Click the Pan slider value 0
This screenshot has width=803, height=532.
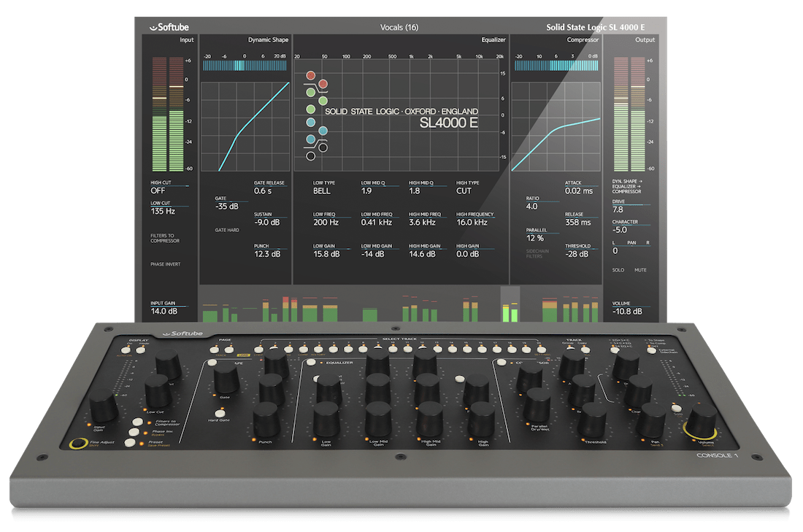615,251
